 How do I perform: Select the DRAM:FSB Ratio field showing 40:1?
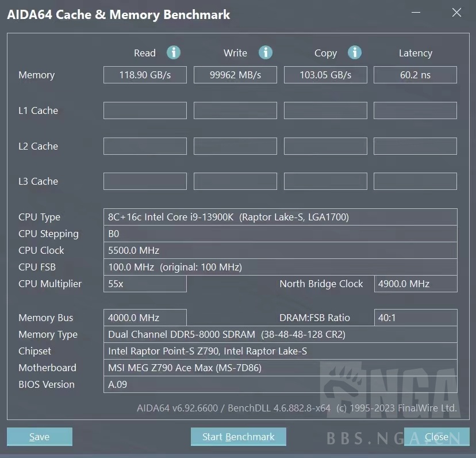415,317
